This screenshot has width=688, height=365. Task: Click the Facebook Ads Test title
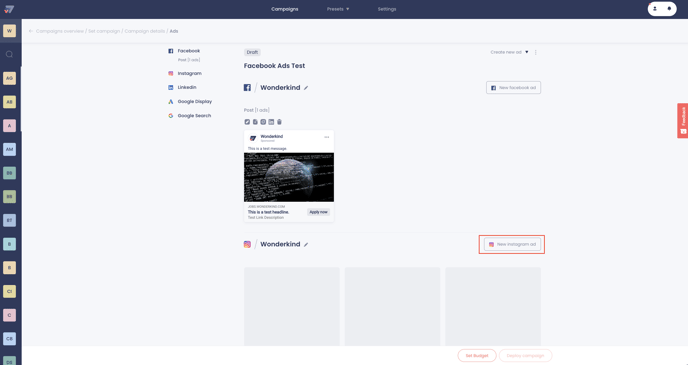point(274,66)
